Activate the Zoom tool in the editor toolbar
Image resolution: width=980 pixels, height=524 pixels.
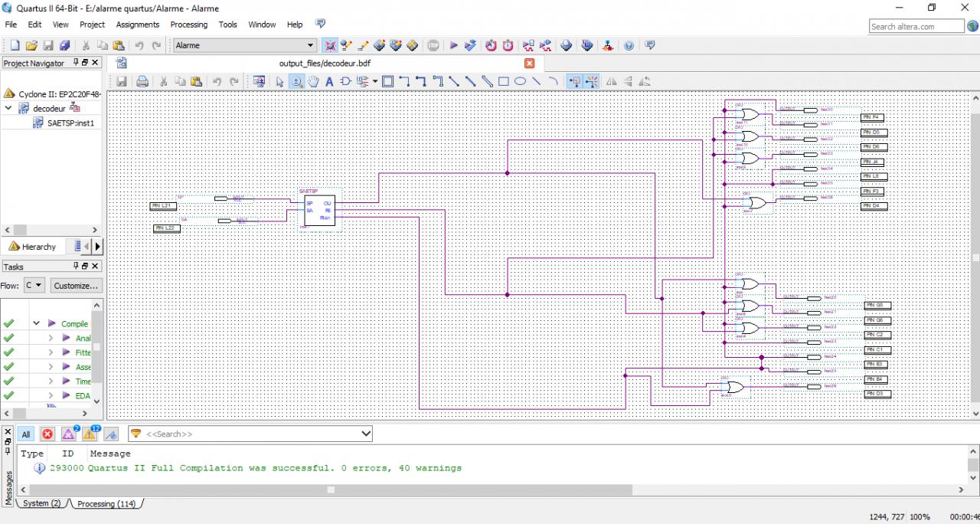[296, 81]
